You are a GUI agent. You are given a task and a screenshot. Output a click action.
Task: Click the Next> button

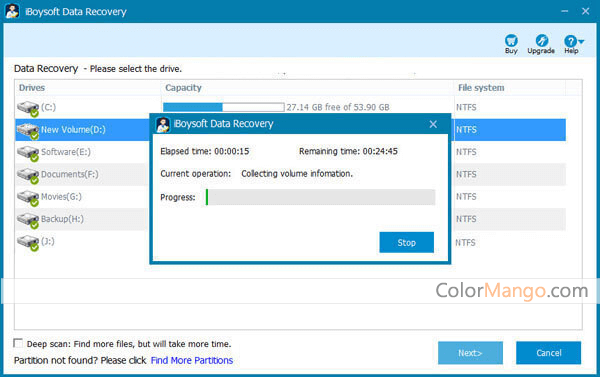pyautogui.click(x=470, y=353)
